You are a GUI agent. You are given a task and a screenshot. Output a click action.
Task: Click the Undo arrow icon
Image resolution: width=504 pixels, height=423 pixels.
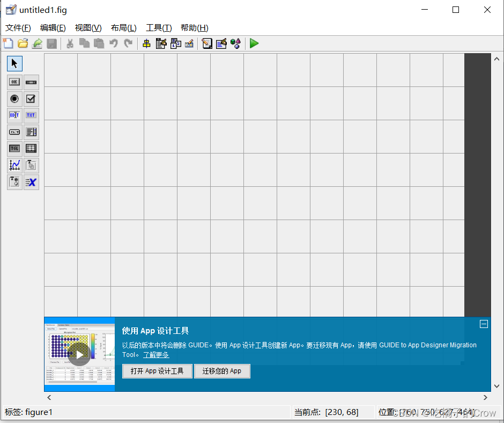pos(114,43)
